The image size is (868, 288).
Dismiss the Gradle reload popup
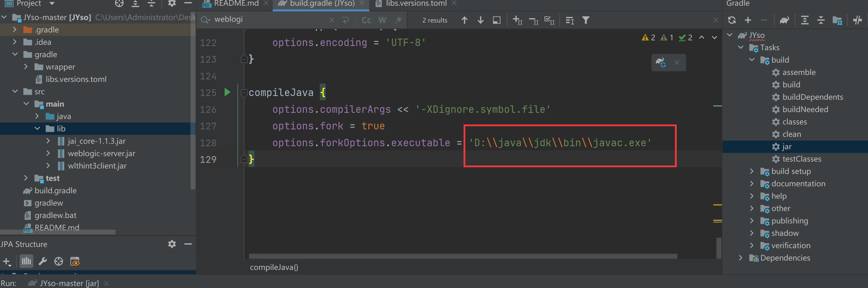[x=677, y=63]
